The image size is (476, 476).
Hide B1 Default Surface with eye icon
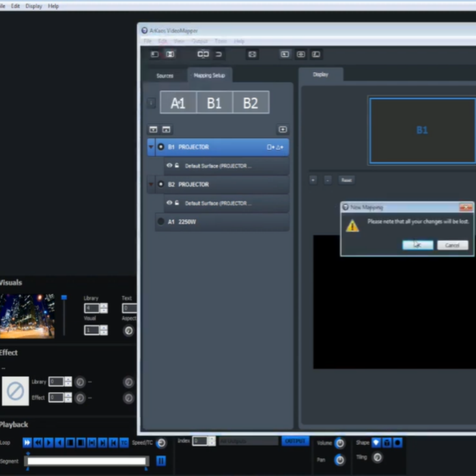pyautogui.click(x=170, y=166)
